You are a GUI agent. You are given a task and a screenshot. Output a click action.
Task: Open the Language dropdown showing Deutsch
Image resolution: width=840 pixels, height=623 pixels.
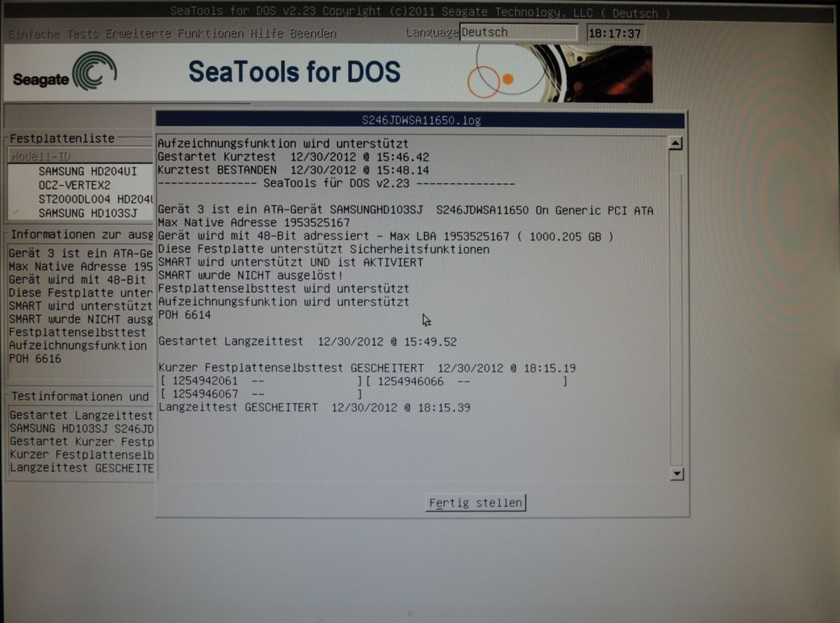519,32
